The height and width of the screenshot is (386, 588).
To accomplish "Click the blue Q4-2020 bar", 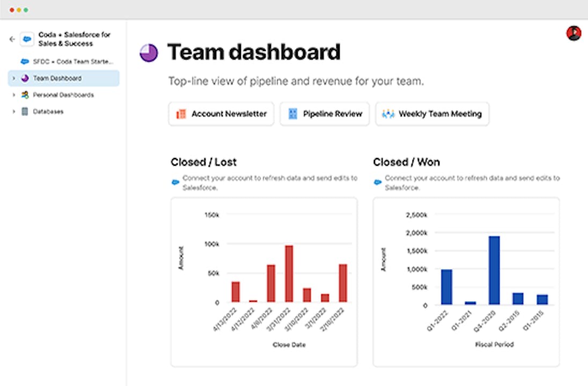I will tap(494, 270).
